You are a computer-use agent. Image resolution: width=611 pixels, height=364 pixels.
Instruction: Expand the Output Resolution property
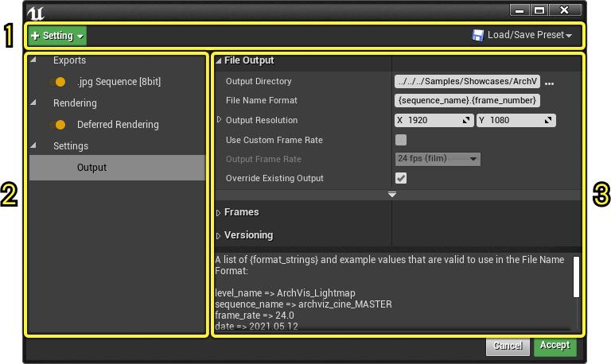point(220,120)
